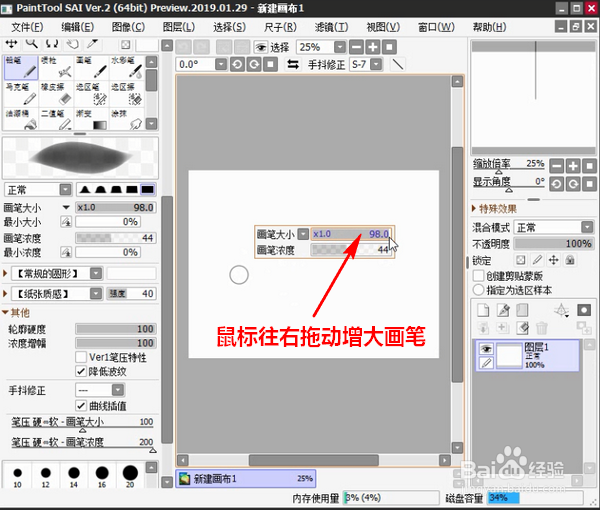Open the 【纸张质感】 texture dropdown

(x=96, y=293)
